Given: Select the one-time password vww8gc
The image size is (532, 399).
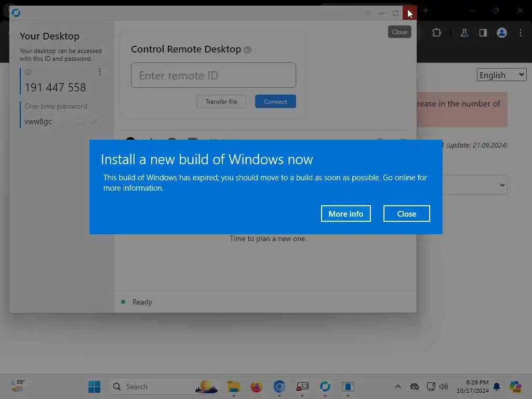Looking at the screenshot, I should [38, 122].
